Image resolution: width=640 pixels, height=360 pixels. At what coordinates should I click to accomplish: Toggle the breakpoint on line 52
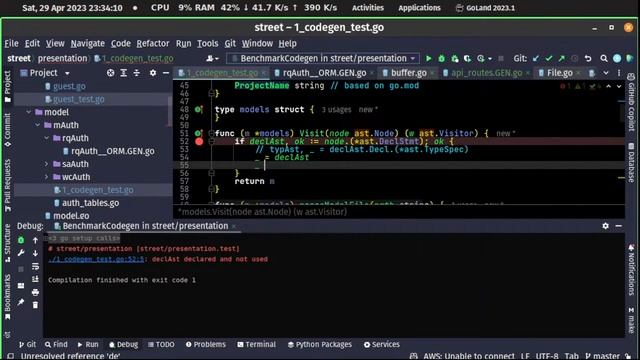tap(199, 142)
